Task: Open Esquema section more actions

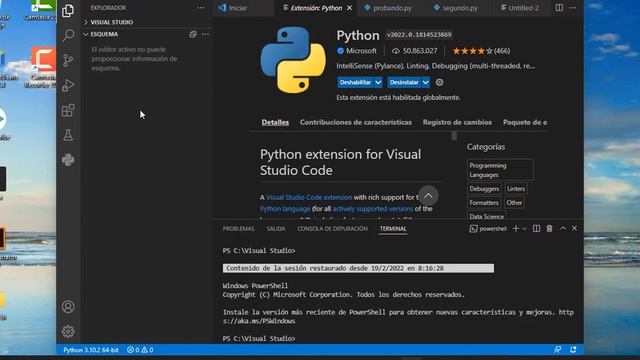Action: 205,34
